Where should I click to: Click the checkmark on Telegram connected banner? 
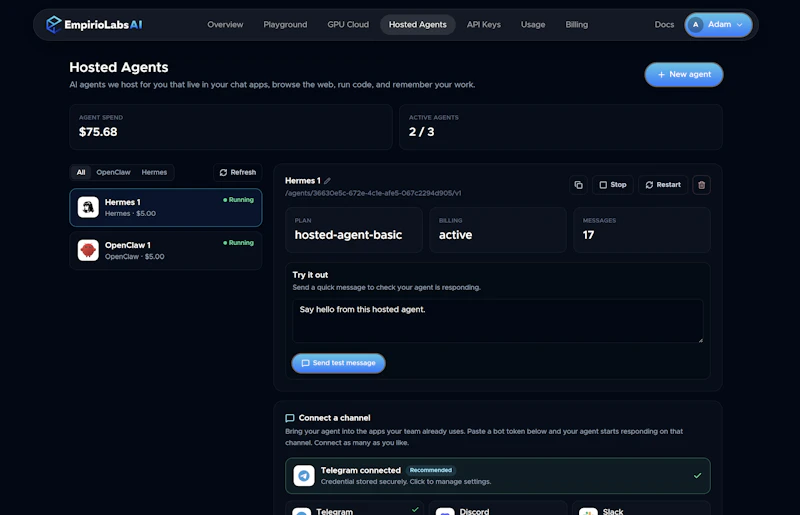(x=697, y=476)
